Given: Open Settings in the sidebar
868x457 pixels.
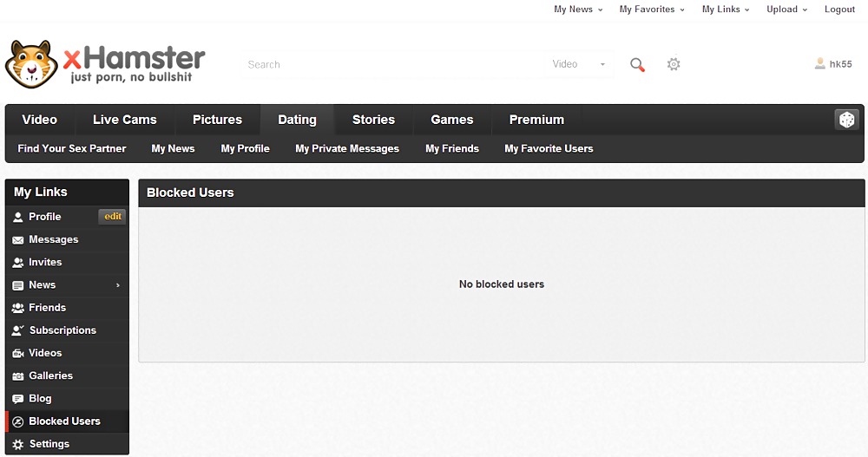Looking at the screenshot, I should [x=49, y=444].
